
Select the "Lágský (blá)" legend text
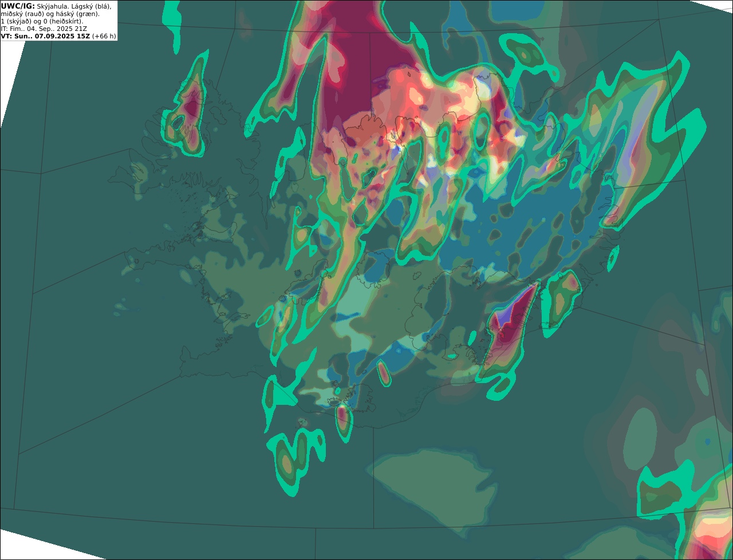92,6
